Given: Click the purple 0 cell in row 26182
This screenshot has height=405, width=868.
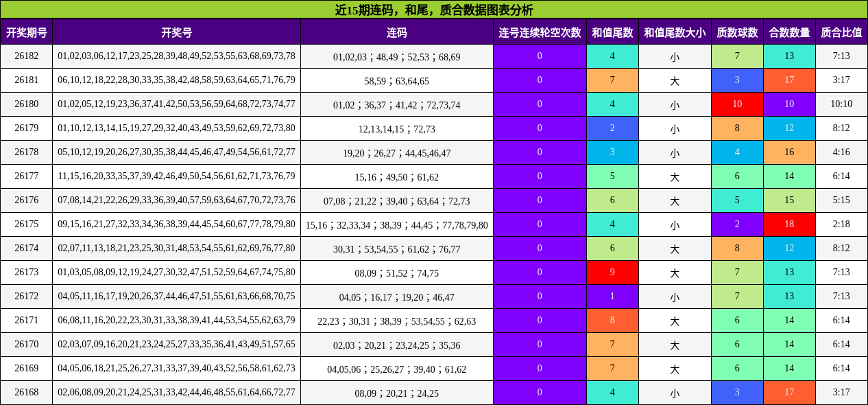Looking at the screenshot, I should (x=540, y=56).
